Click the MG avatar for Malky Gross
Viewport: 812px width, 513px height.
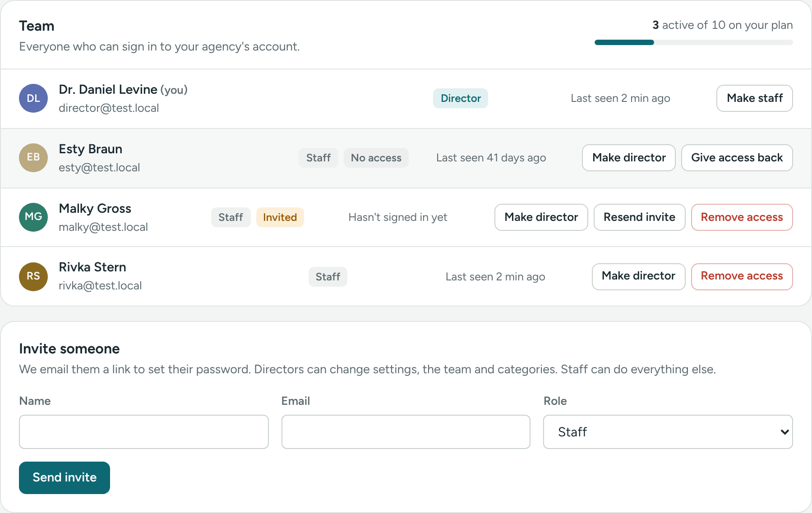(x=33, y=217)
